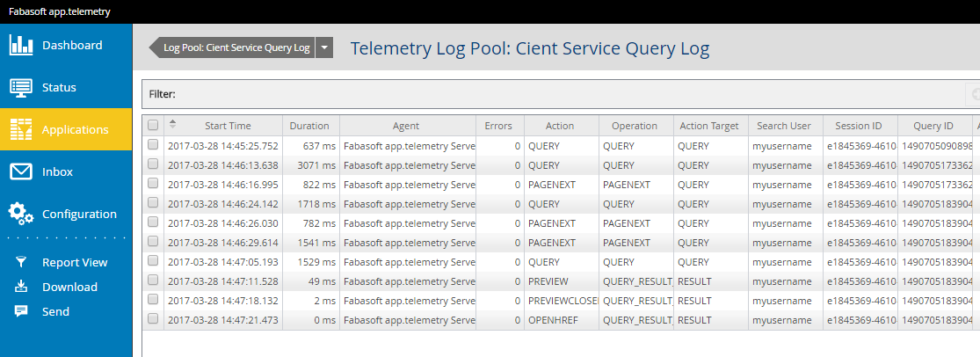The image size is (980, 357).
Task: Click duration cell 49 ms
Action: coord(310,281)
